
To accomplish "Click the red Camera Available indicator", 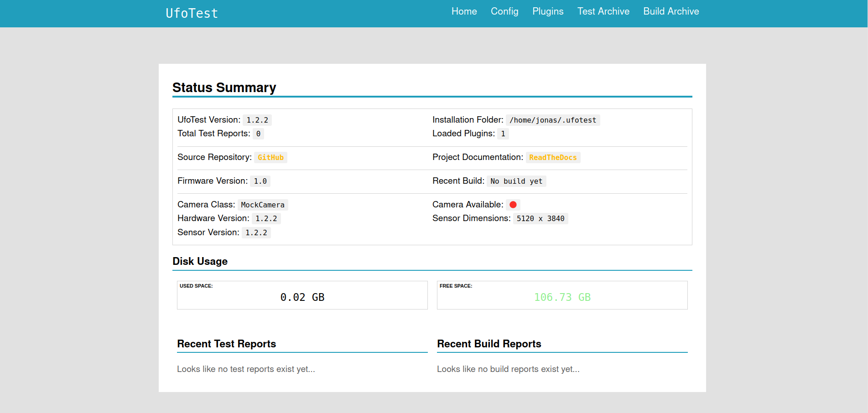I will (x=513, y=205).
